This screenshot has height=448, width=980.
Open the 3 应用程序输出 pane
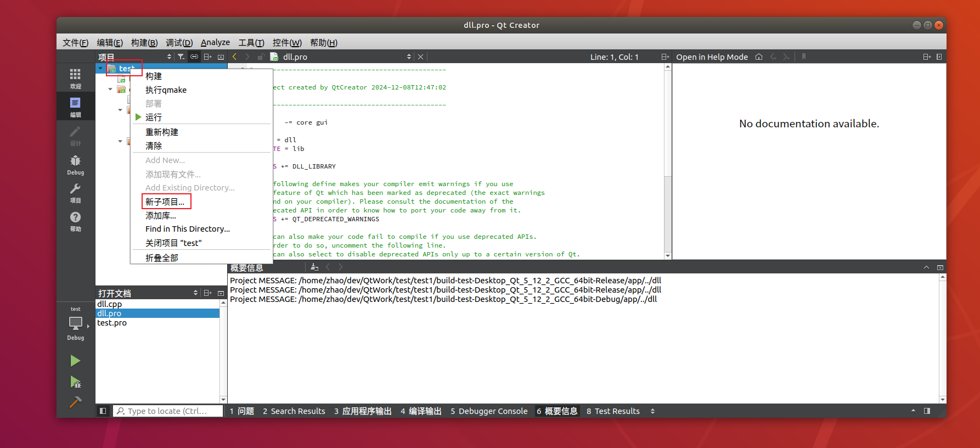pos(363,411)
